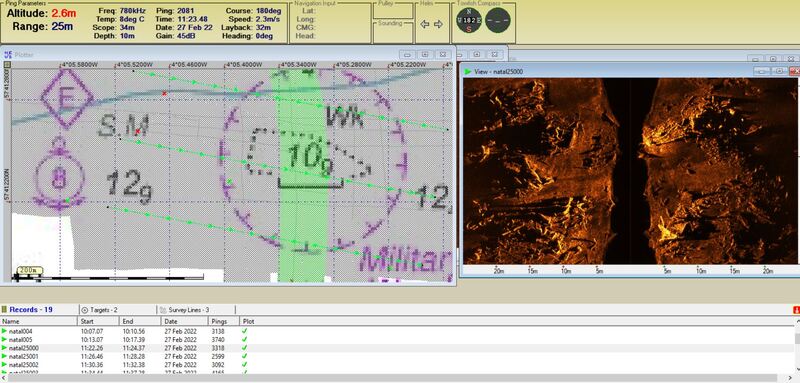800x383 pixels.
Task: Click the Gain 45dB value
Action: [187, 36]
